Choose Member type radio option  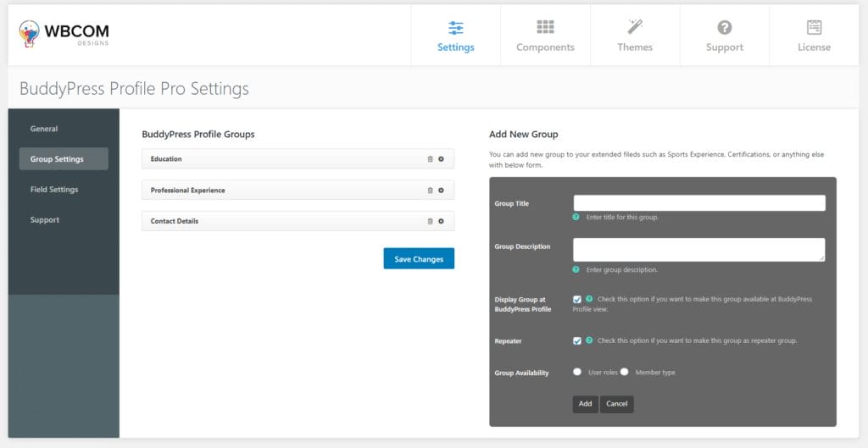pyautogui.click(x=625, y=372)
